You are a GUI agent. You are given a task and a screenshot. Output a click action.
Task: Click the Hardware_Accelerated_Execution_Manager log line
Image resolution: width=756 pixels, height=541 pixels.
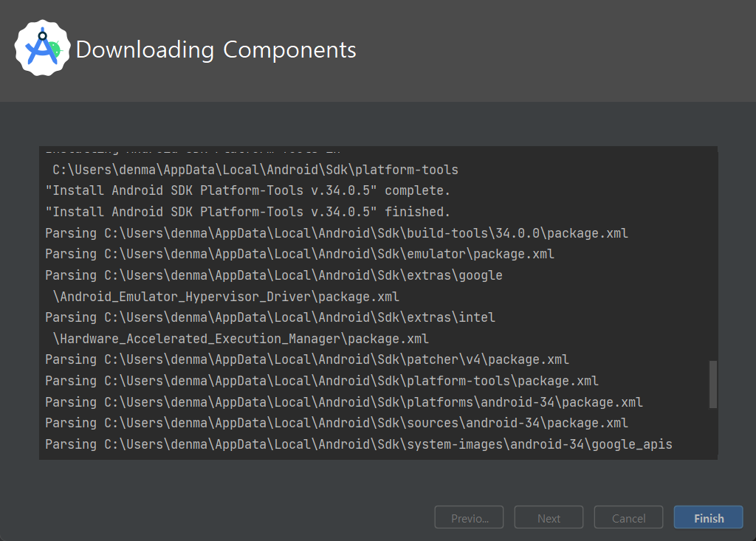[x=241, y=339]
